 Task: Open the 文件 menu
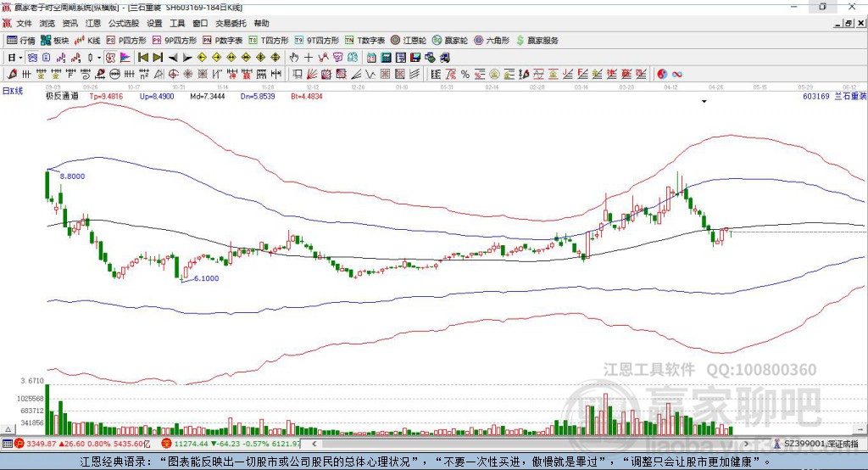tap(25, 23)
